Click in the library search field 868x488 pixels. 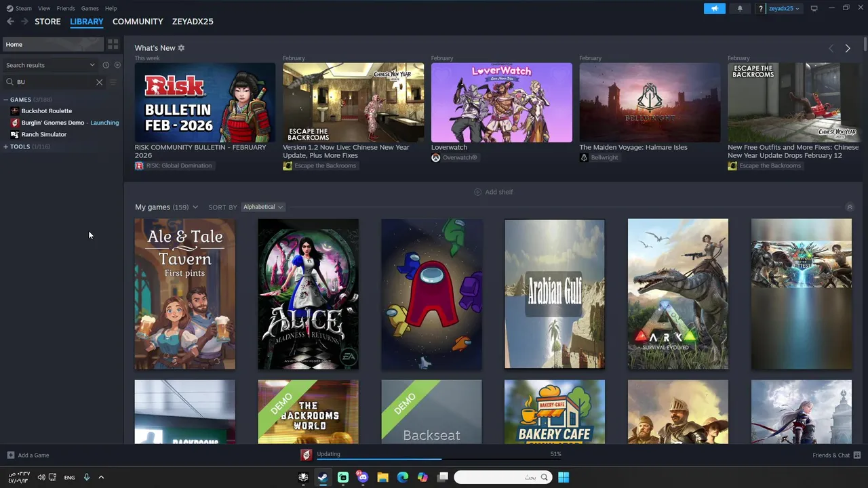[54, 82]
